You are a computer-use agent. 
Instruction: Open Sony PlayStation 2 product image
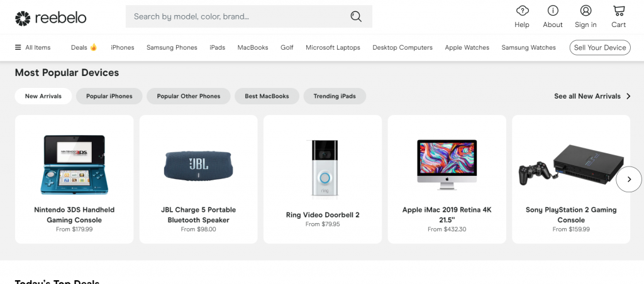(x=571, y=165)
